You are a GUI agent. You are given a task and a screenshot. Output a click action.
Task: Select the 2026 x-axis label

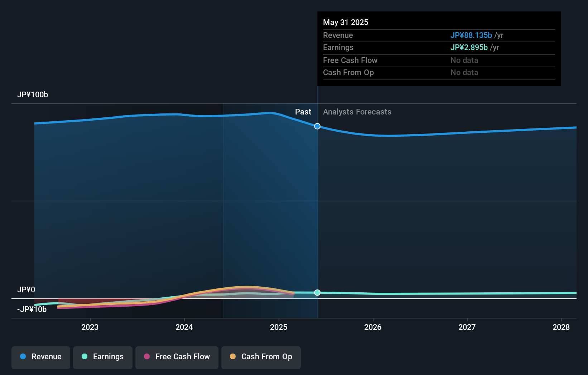tap(373, 327)
